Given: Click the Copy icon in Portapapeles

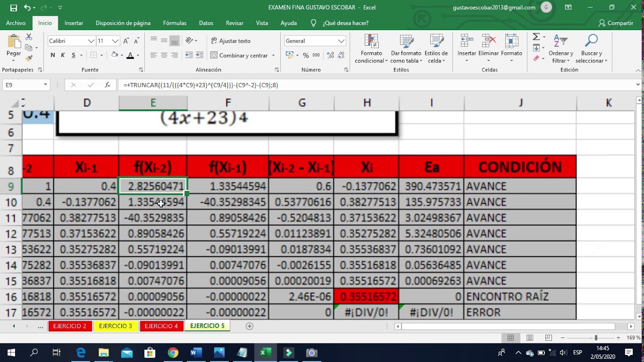Looking at the screenshot, I should coord(29,48).
